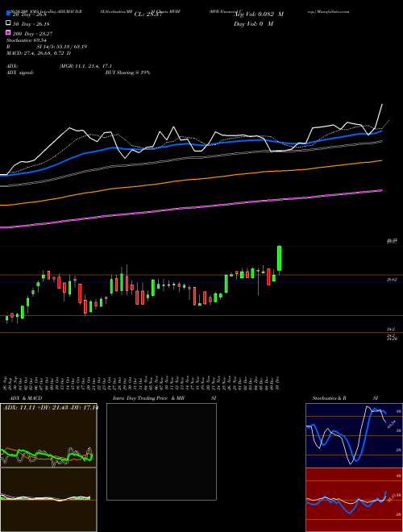The width and height of the screenshot is (403, 532).
Task: Open the red RSI chart panel
Action: (354, 500)
